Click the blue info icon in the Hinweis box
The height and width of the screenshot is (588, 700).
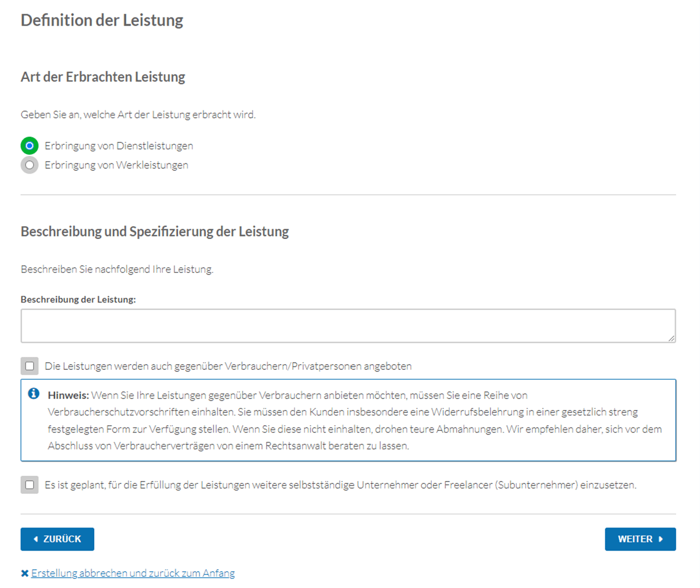[x=34, y=394]
